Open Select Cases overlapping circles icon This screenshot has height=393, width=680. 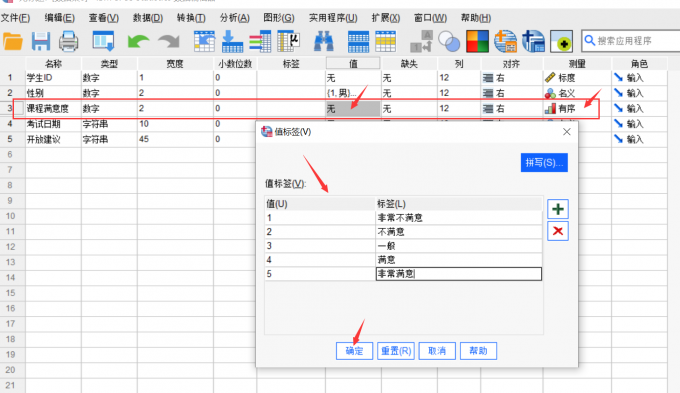pyautogui.click(x=449, y=42)
